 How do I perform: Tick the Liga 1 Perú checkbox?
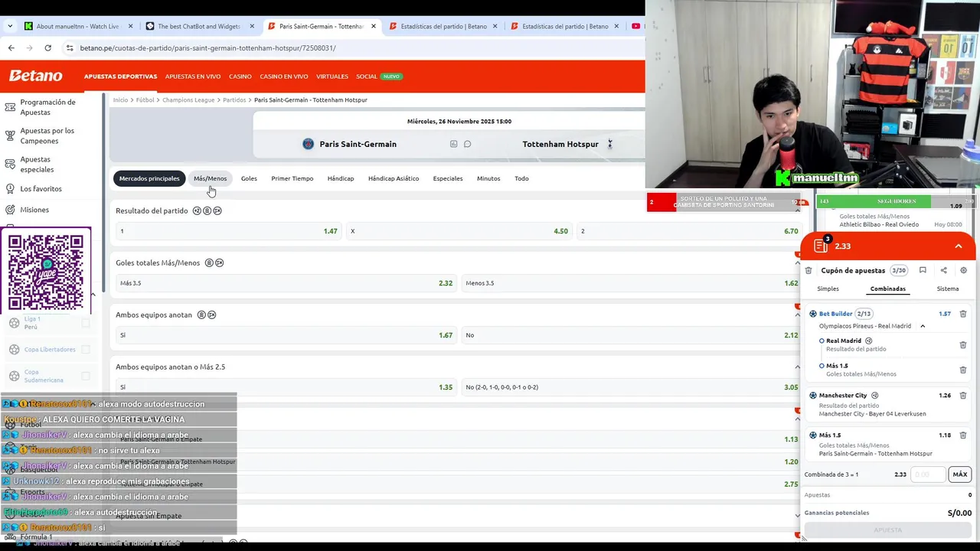click(x=86, y=323)
